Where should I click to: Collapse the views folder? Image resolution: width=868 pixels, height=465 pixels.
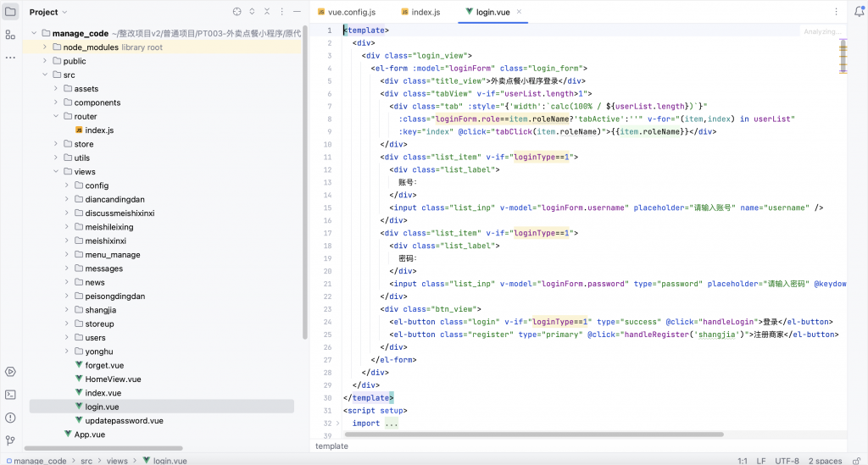tap(56, 172)
